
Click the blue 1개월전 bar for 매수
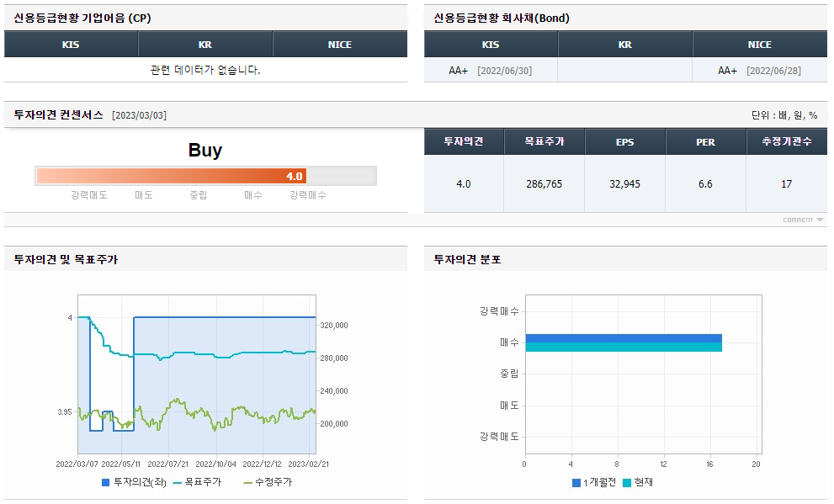624,338
